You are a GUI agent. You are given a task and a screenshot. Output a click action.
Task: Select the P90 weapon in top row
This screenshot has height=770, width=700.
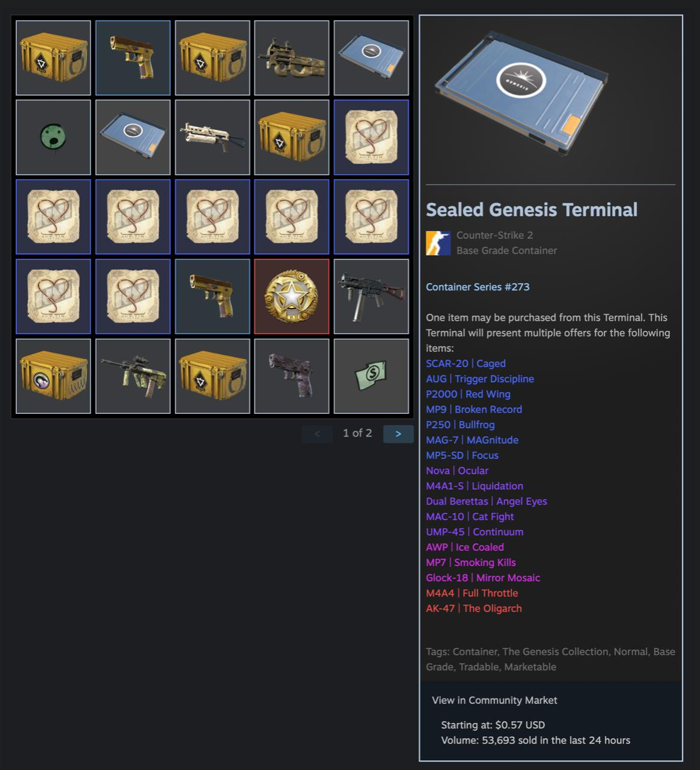pyautogui.click(x=292, y=58)
